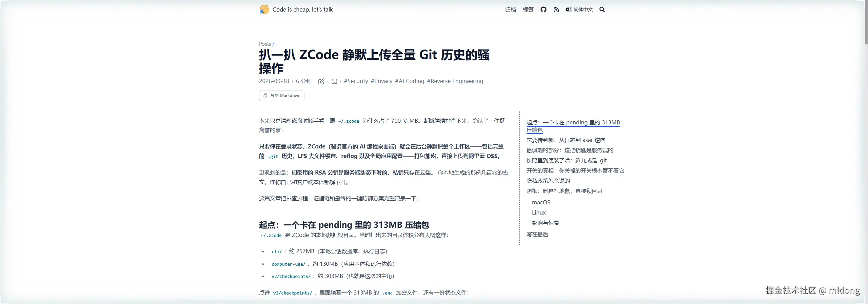The height and width of the screenshot is (304, 868).
Task: Go to Code is cheap, let's talk home
Action: 302,9
